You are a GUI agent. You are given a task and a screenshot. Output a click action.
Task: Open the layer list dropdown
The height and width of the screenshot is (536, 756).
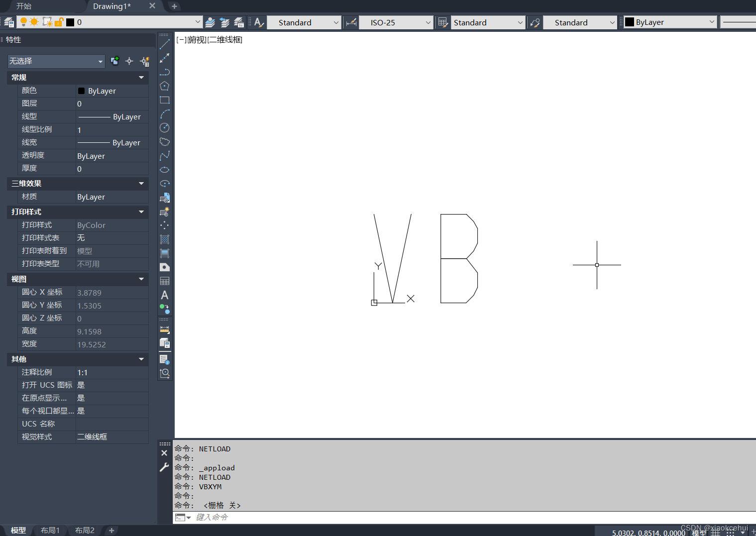198,22
